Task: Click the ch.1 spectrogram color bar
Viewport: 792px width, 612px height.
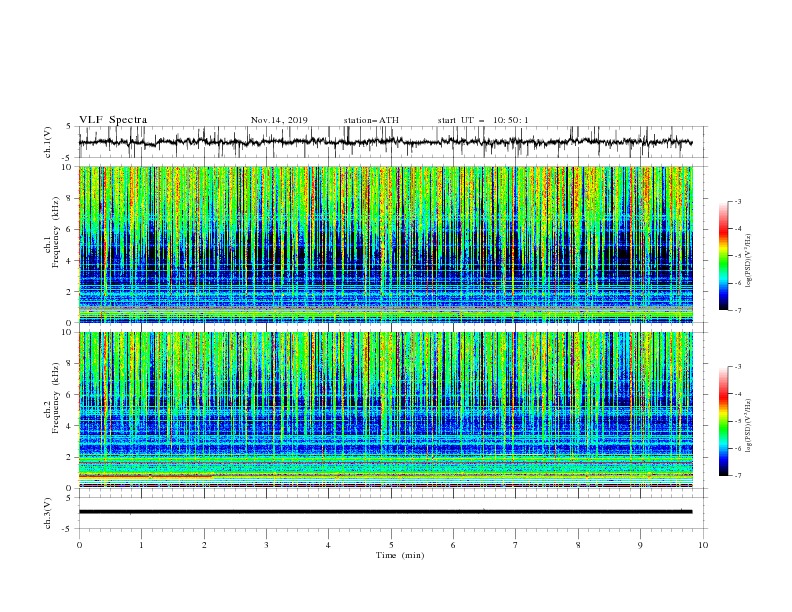Action: pyautogui.click(x=723, y=256)
